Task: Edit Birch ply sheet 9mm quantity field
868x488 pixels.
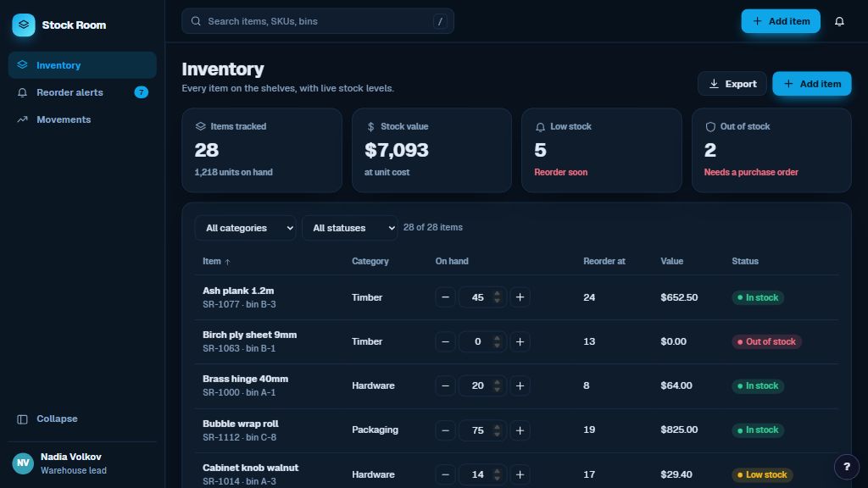Action: [481, 341]
